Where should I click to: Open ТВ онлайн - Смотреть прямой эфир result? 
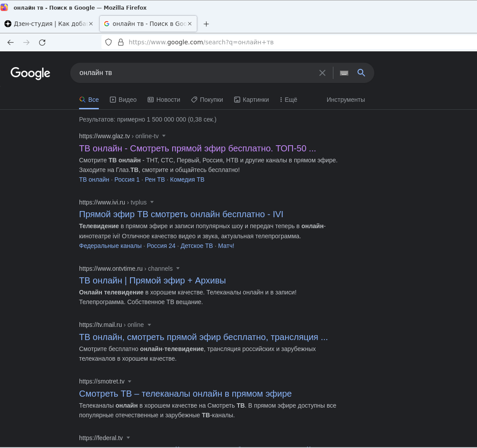click(197, 148)
